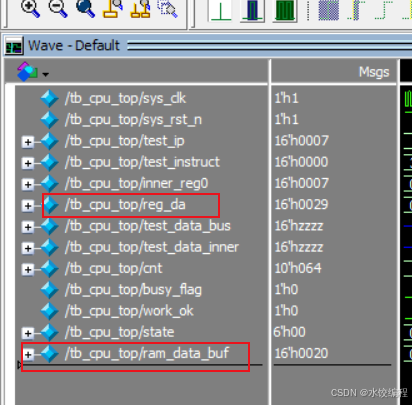Select the /tb_cpu_top/cnt signal row
412x405 pixels.
click(114, 269)
